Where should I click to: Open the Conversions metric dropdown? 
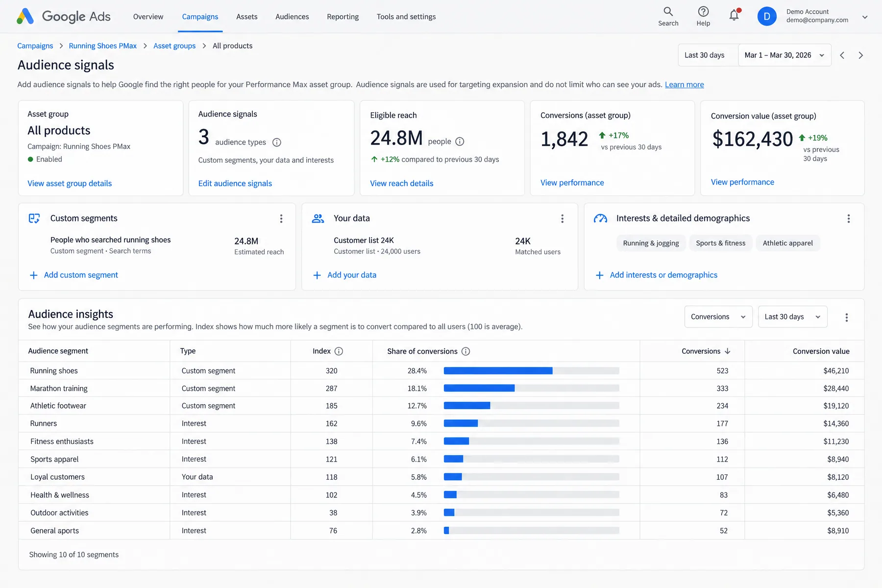pos(718,317)
